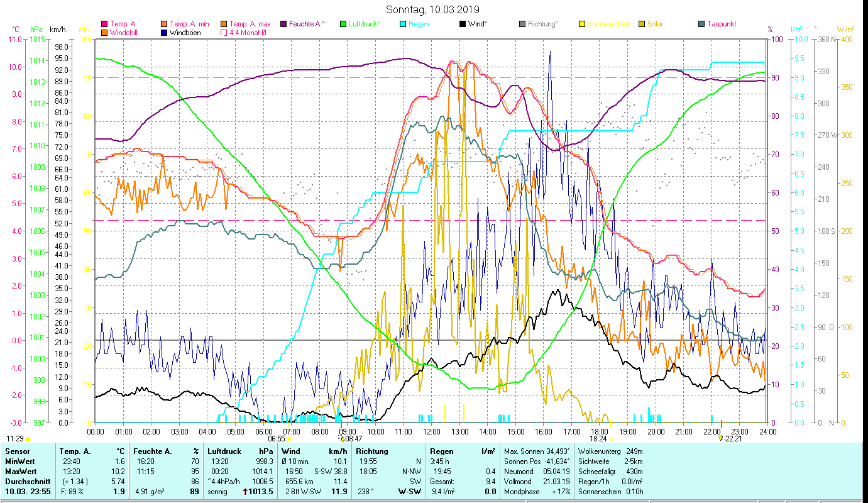Click the minimum pressure value 998.3

point(264,462)
